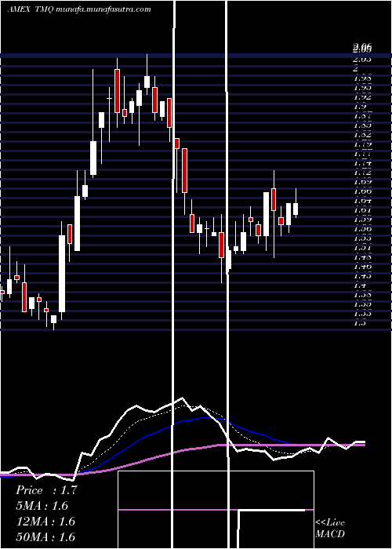Screen dimensions: 392x549
Task: Select the '12MA : 1.6' value
Action: 45,522
